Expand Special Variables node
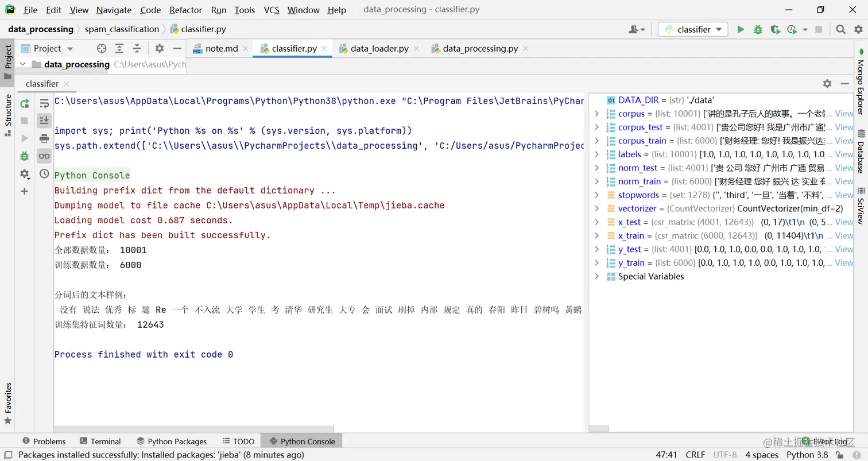 [x=597, y=276]
